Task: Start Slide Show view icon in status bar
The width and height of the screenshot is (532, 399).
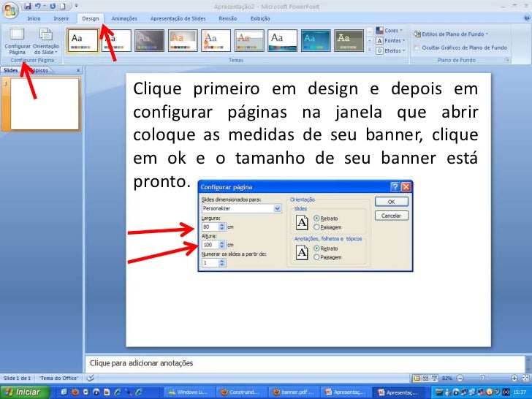Action: tap(434, 378)
